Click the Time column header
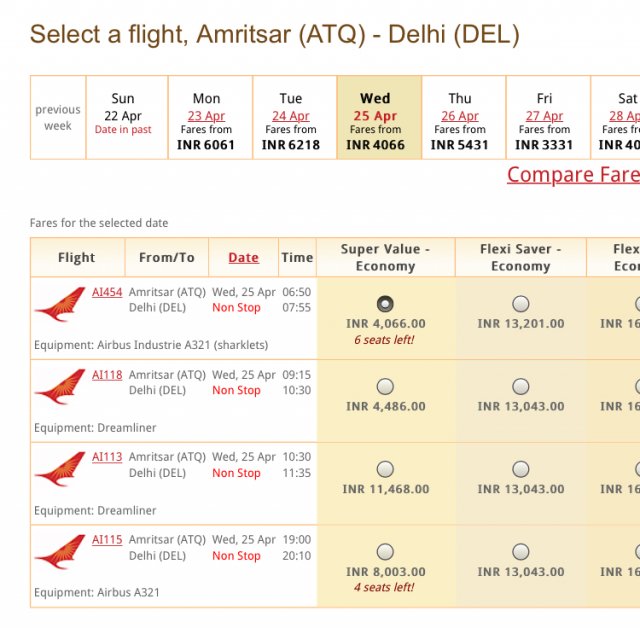This screenshot has height=628, width=640. tap(297, 257)
